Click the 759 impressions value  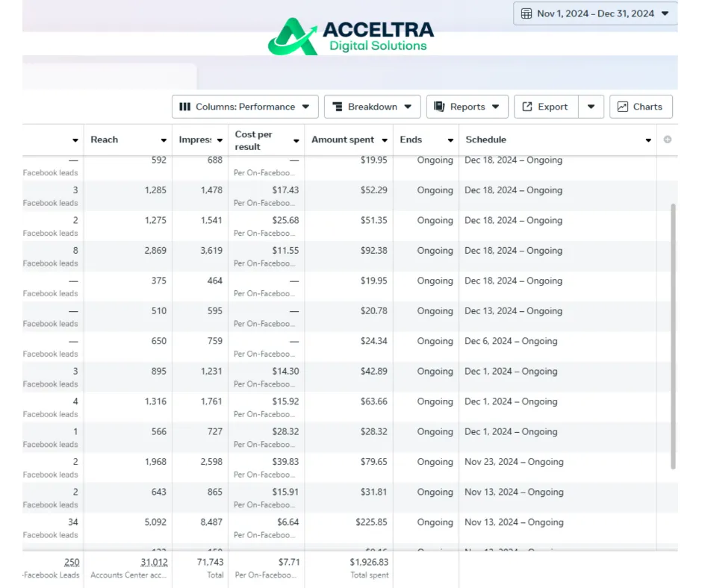(215, 341)
